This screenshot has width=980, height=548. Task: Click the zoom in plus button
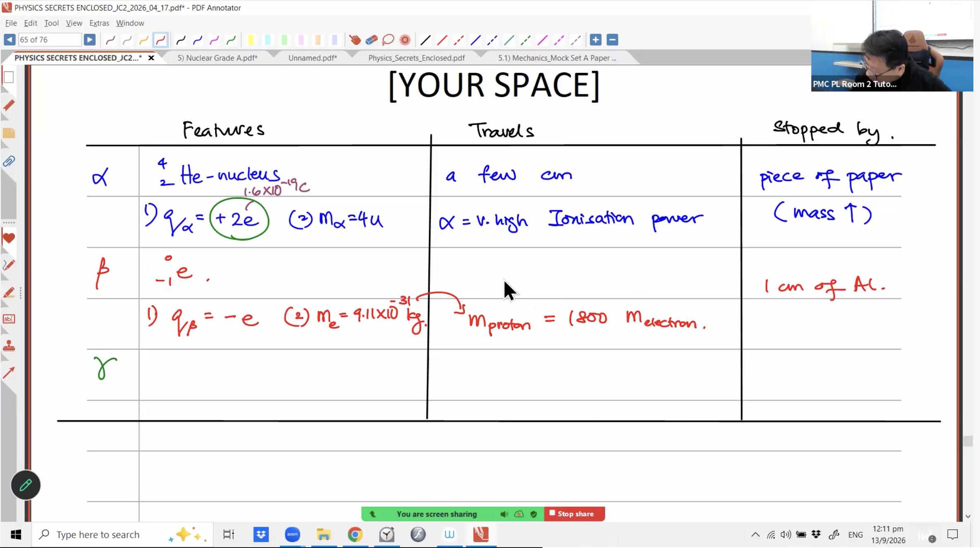595,40
